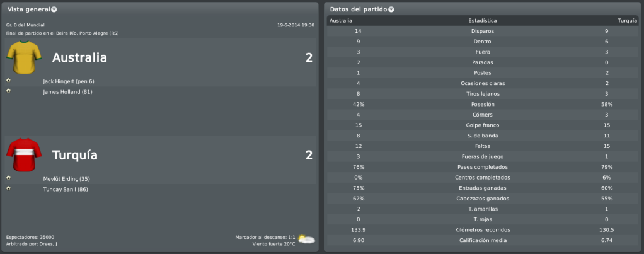Open the Datos del partido dropdown arrow
The image size is (644, 254).
[391, 9]
